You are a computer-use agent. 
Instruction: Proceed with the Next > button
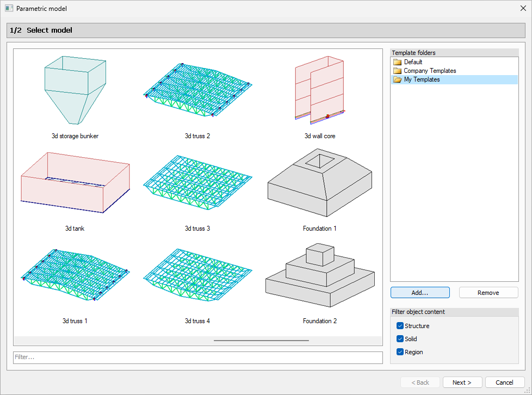(462, 382)
